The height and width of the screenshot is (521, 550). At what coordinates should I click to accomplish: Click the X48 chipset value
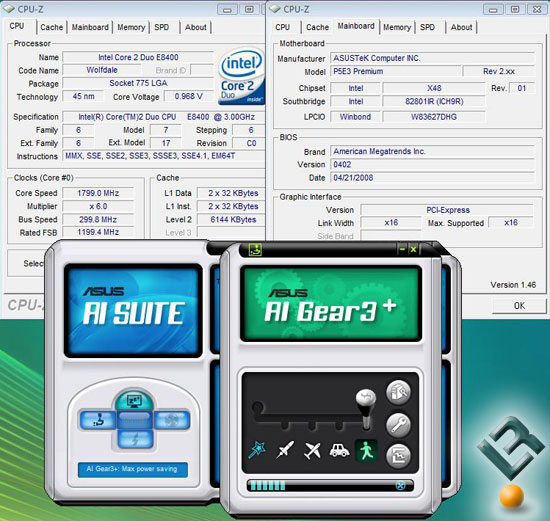point(434,88)
